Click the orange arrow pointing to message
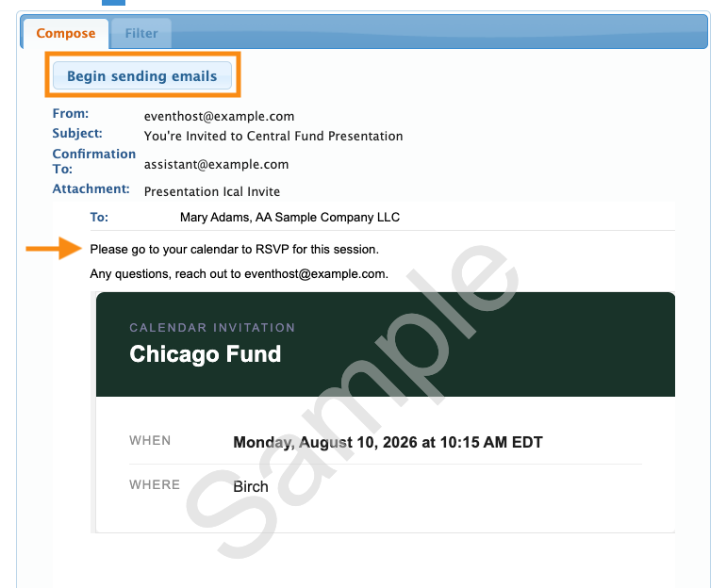 pos(54,249)
